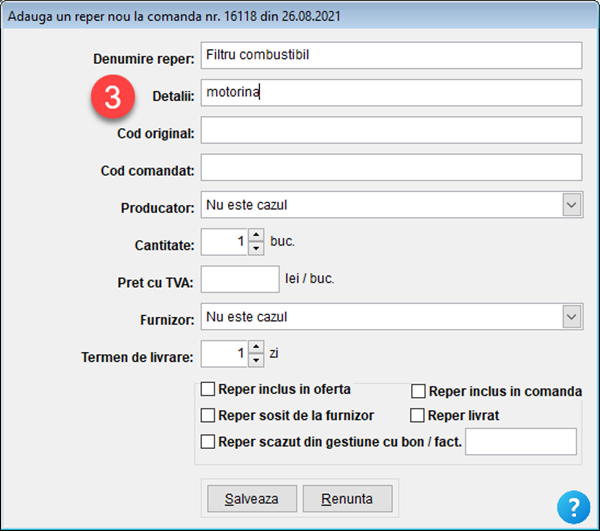The width and height of the screenshot is (600, 531).
Task: Click in the Denumire reper text field
Action: [390, 55]
